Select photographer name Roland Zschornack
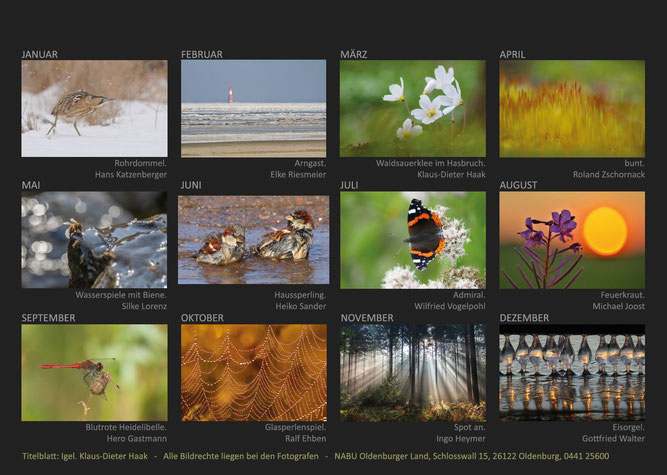 [x=609, y=174]
